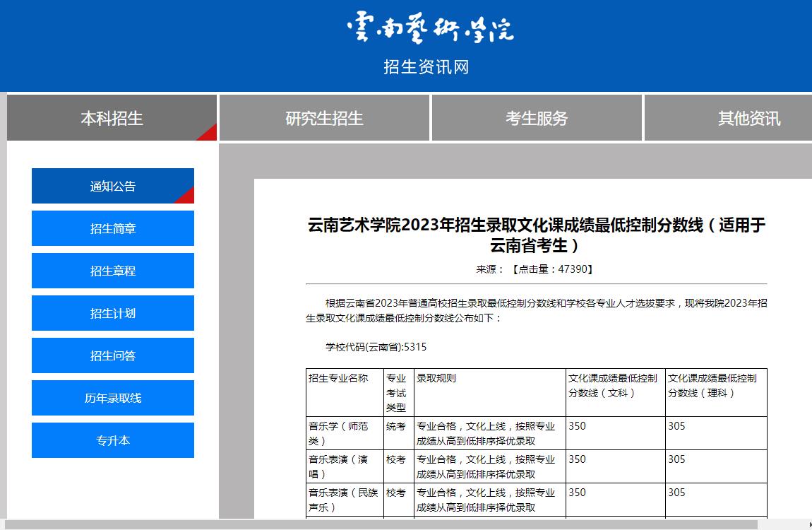Select 通知公告 in the sidebar
This screenshot has height=530, width=812.
113,186
